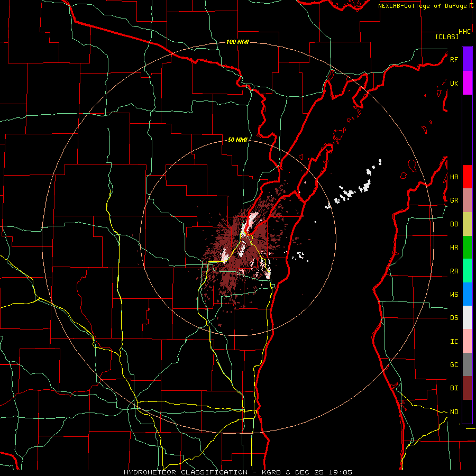Select the GC gray legend swatch

pos(467,364)
